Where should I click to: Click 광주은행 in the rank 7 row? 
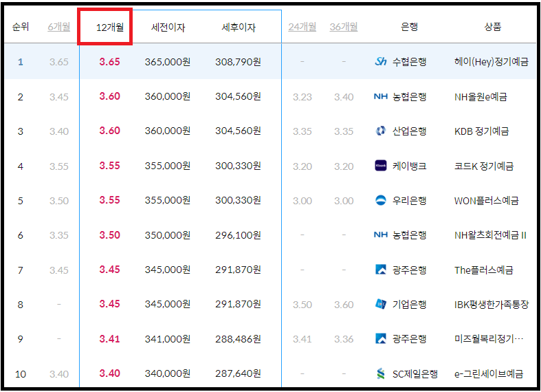(410, 270)
